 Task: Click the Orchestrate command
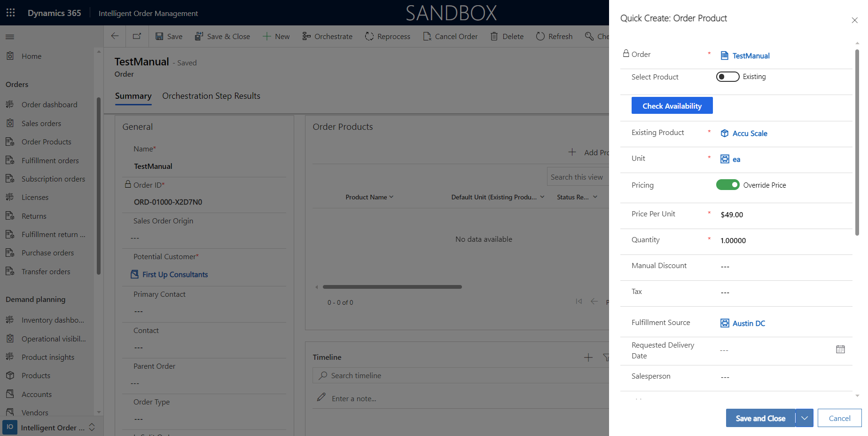point(327,36)
